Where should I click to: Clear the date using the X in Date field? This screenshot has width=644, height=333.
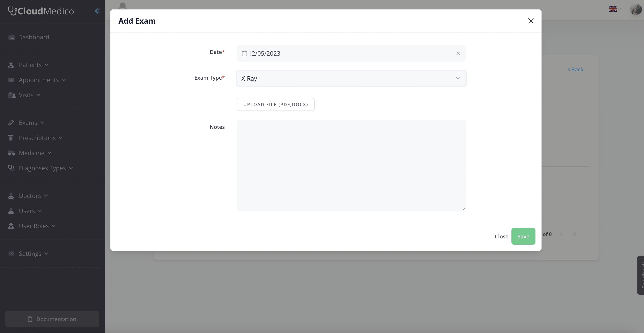458,53
